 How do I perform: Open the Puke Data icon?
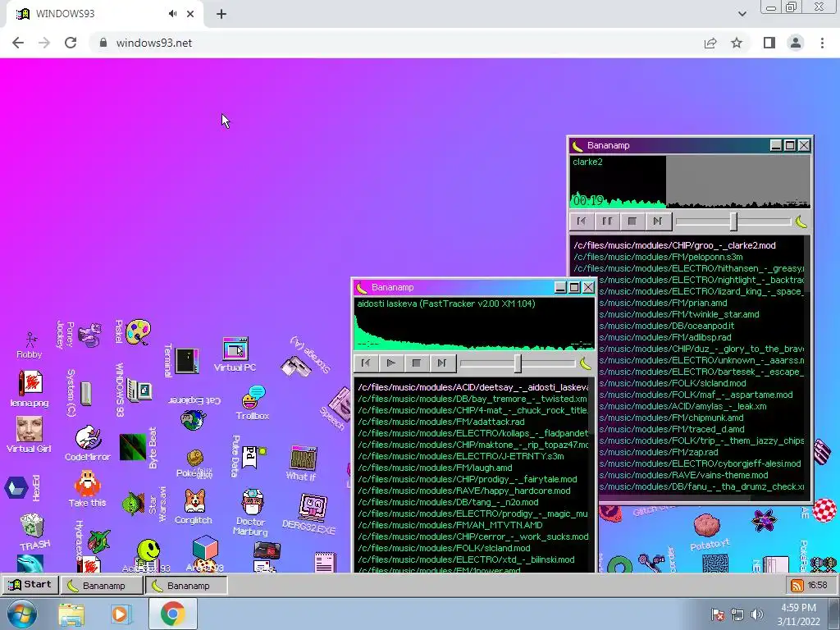pos(251,456)
